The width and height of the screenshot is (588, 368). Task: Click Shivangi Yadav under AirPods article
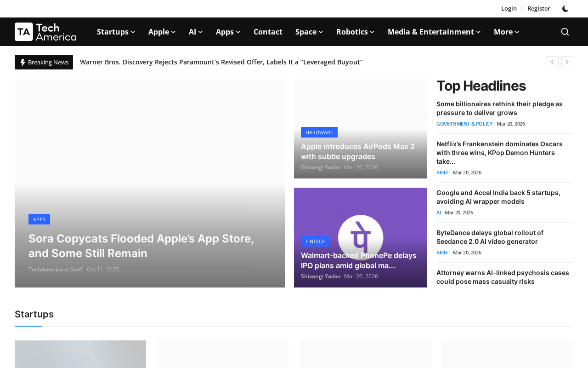pos(321,167)
